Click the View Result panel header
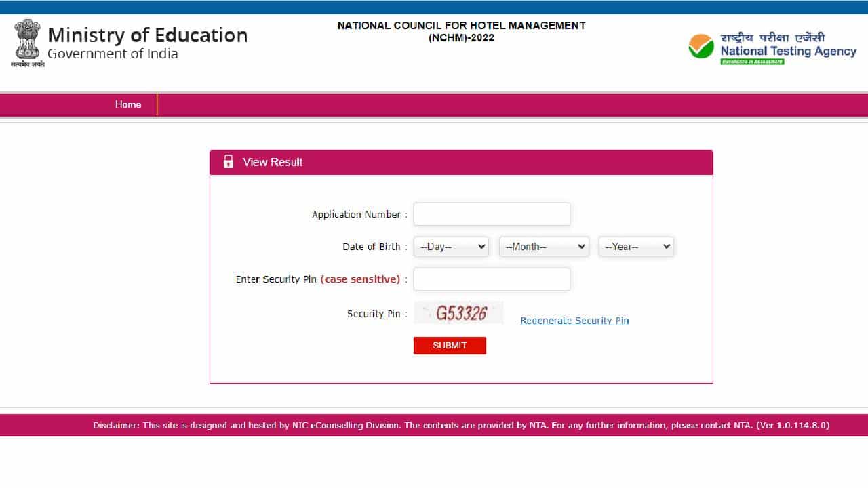Viewport: 868px width, 488px height. coord(461,162)
